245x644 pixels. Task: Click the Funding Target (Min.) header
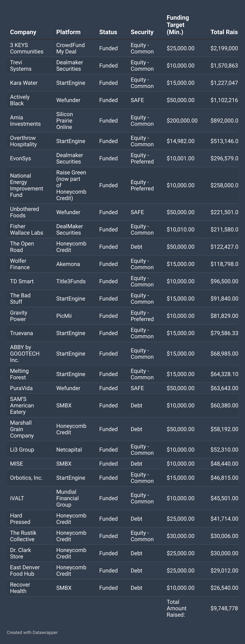coord(178,25)
